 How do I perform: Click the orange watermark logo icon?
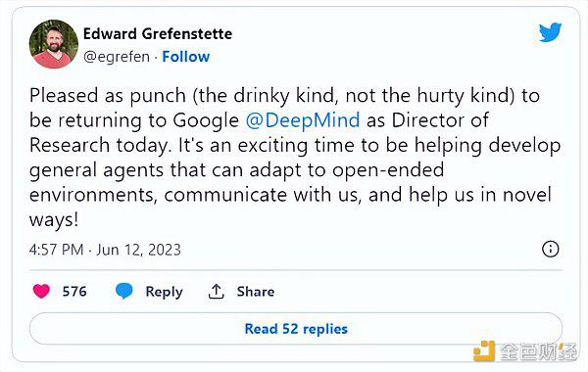484,351
